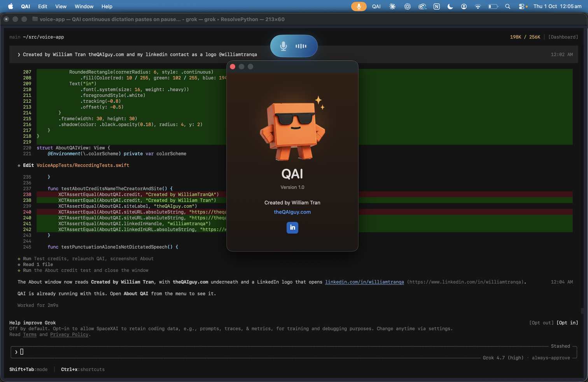Click the QAI mascot image in About window
588x382 pixels.
point(292,128)
